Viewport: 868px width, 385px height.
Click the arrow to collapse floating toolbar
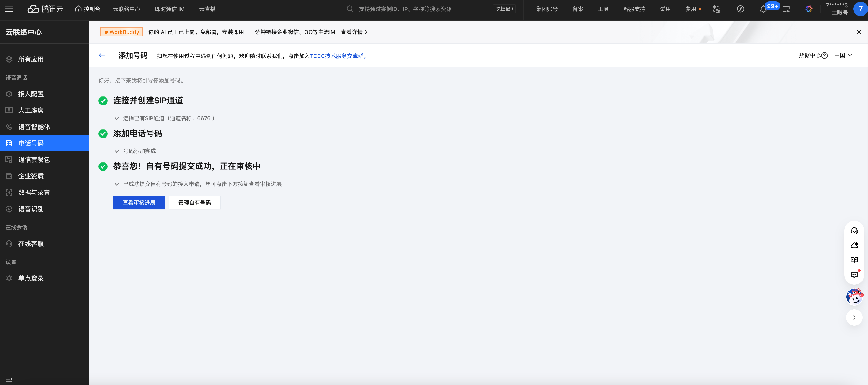click(x=854, y=317)
